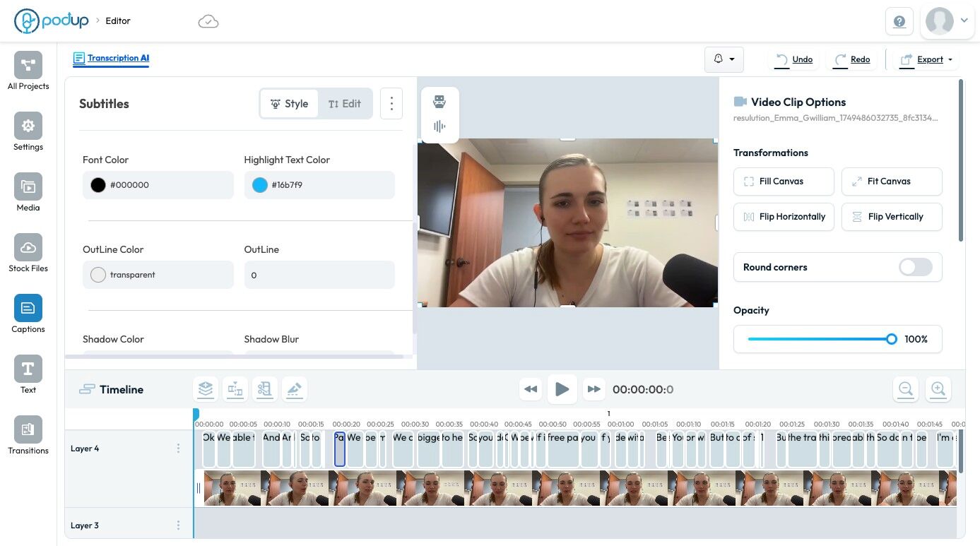
Task: Click the audio waveform icon
Action: [x=439, y=127]
